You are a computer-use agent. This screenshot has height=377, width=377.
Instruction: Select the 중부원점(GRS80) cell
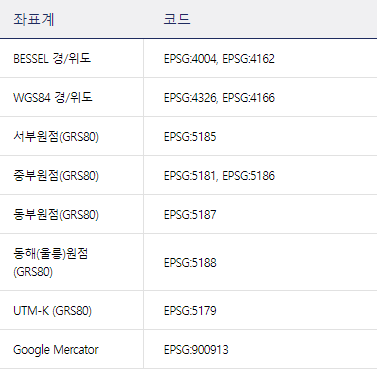[72, 175]
